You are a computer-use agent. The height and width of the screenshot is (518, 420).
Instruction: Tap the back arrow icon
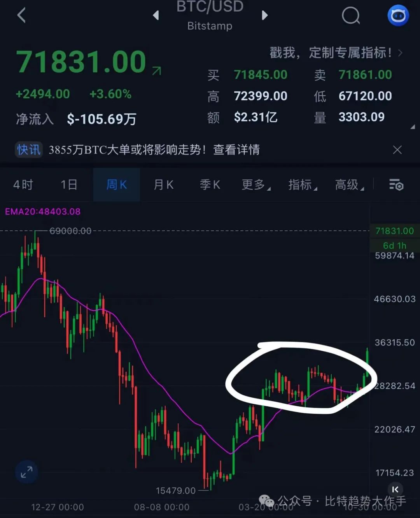[x=22, y=15]
